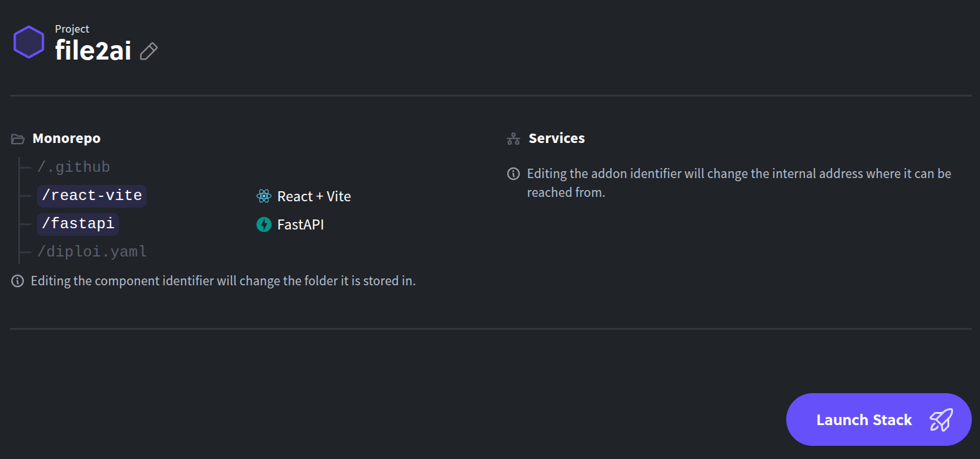
Task: Click the /.github folder entry
Action: click(73, 166)
